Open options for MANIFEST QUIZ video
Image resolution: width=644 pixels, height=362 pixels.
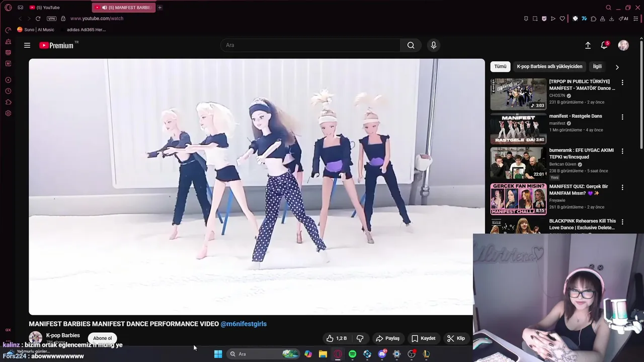pos(622,187)
